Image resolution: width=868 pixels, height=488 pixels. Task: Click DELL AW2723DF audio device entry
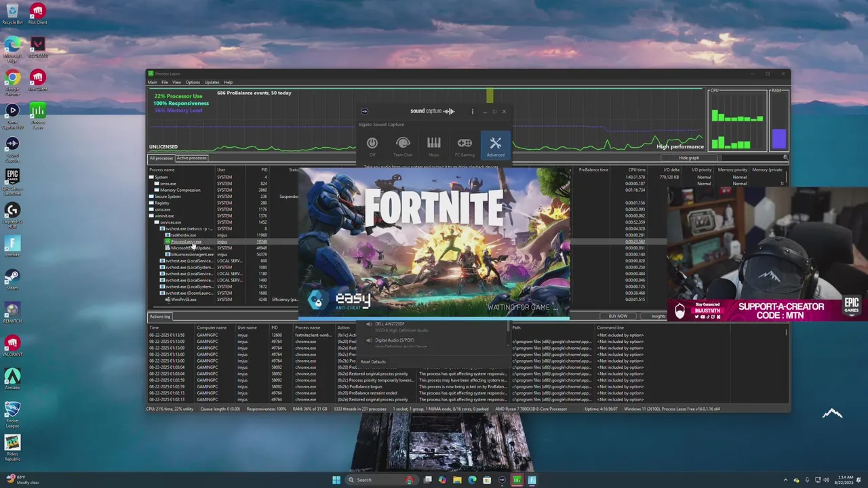pyautogui.click(x=389, y=324)
